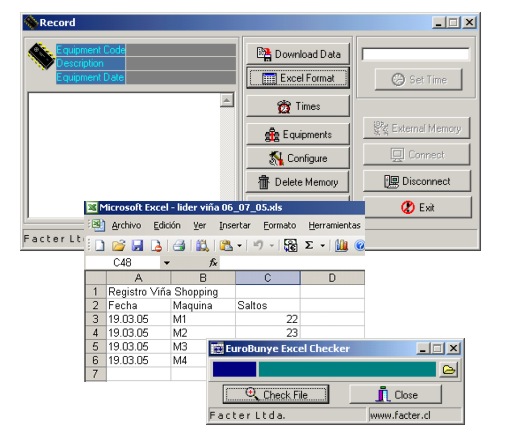Screen dimensions: 508x446
Task: Click the Paste clipboard icon in Excel
Action: [x=226, y=246]
